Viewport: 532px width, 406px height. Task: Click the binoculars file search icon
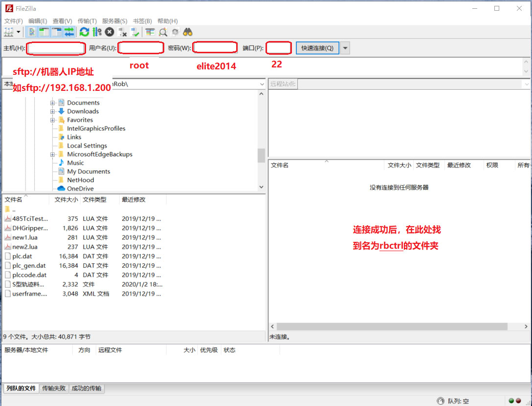(188, 32)
